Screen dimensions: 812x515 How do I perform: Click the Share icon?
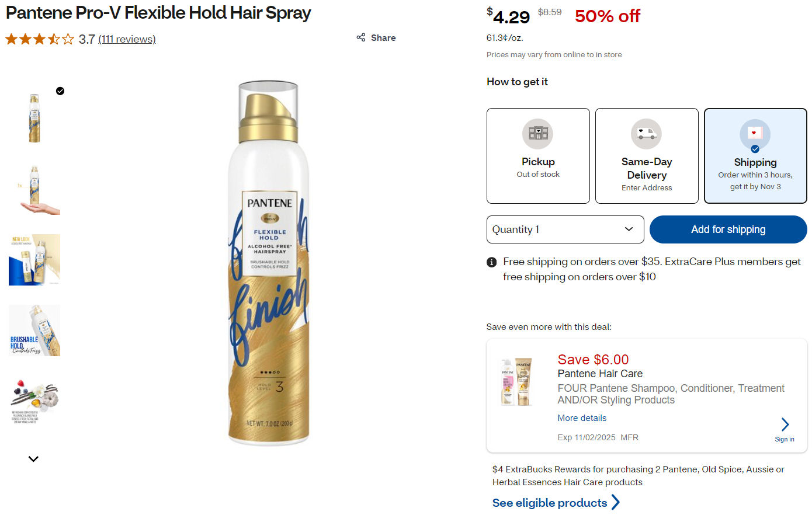click(361, 38)
